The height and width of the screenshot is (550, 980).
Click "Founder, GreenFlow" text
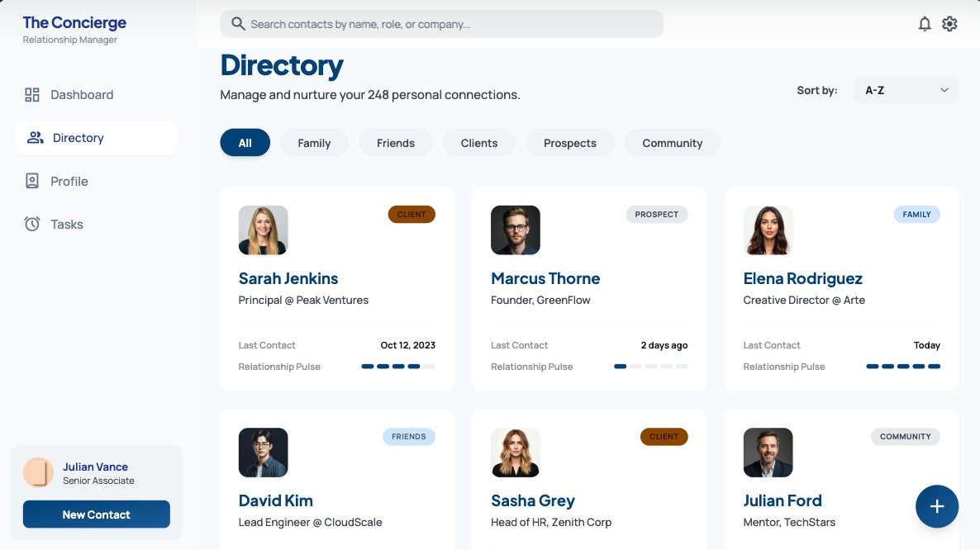pyautogui.click(x=540, y=301)
